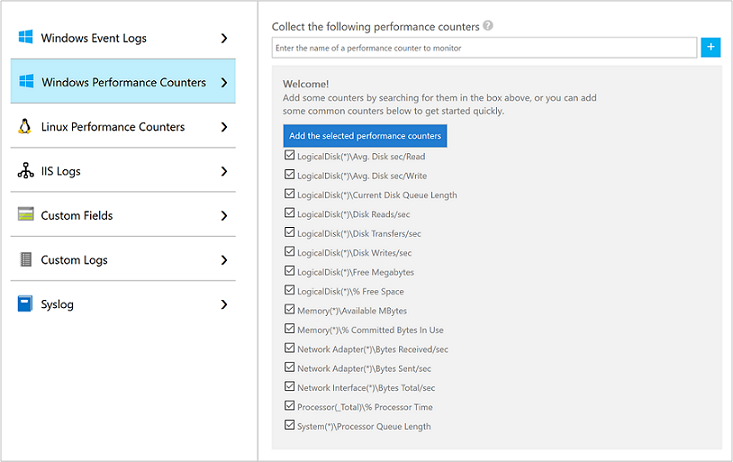733x462 pixels.
Task: Click the Linux penguin icon
Action: tap(26, 127)
